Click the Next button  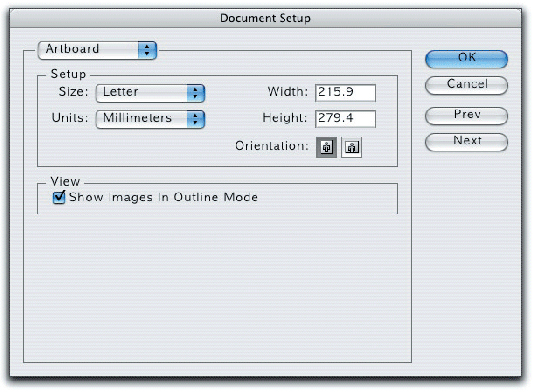(x=466, y=141)
